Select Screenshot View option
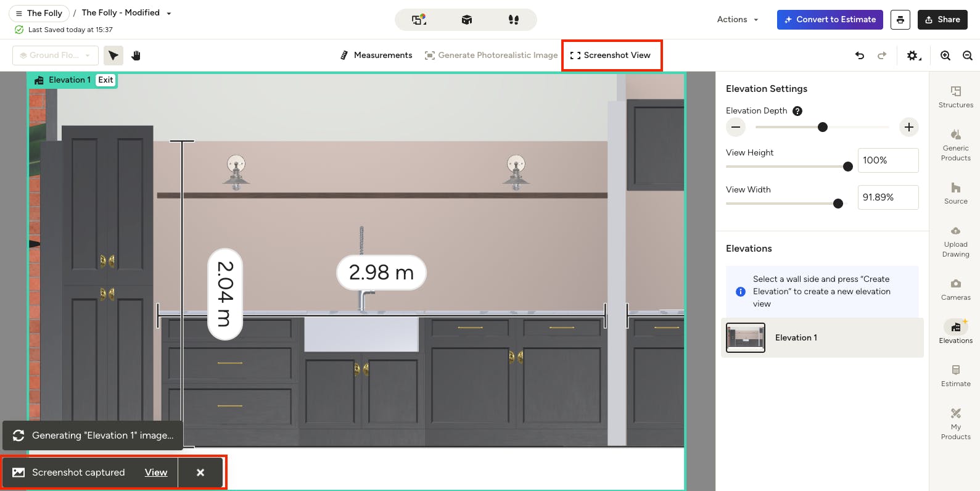 point(611,56)
